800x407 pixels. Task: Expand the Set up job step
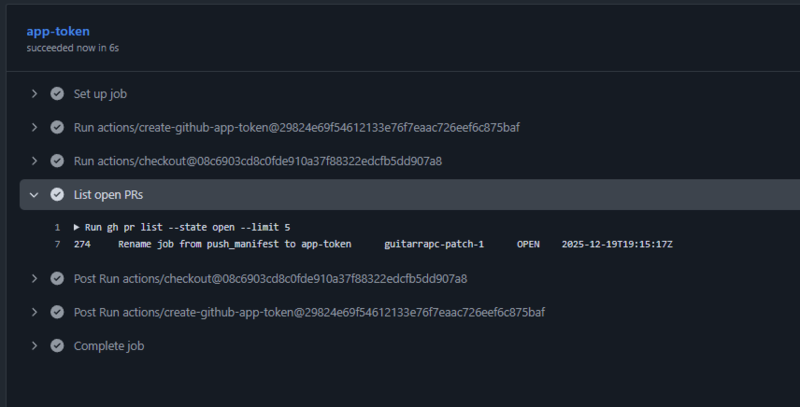[34, 94]
